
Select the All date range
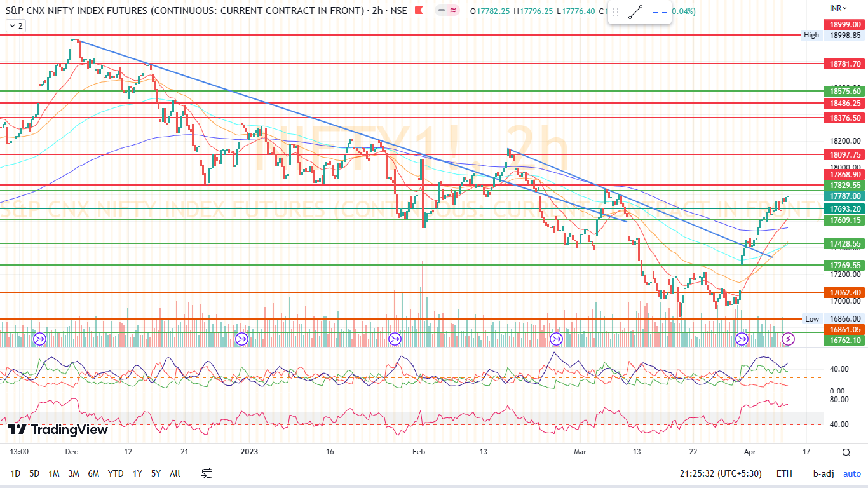[175, 473]
